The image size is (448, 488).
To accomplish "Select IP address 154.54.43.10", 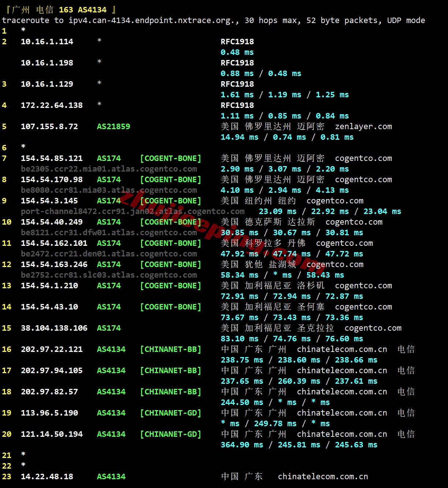I will coord(49,307).
